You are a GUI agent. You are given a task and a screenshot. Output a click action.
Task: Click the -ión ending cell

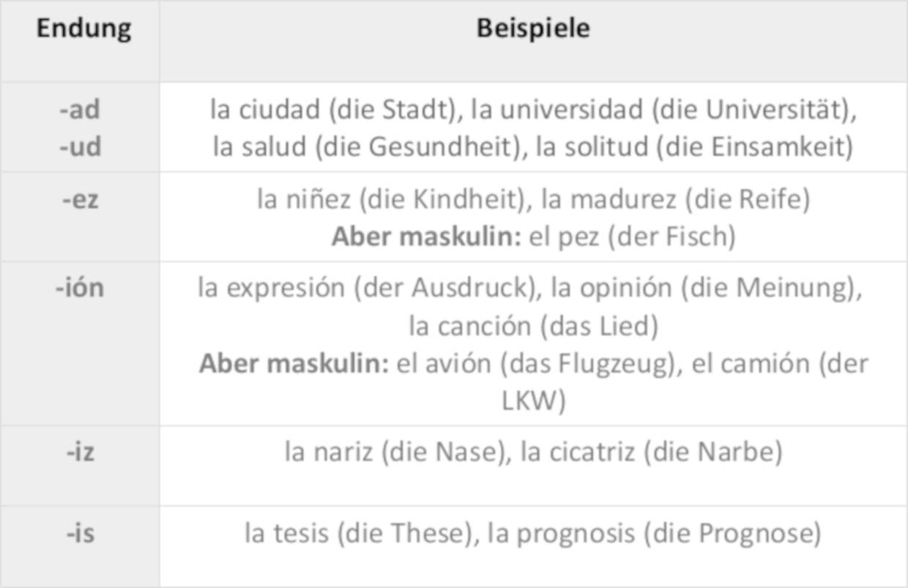point(80,288)
